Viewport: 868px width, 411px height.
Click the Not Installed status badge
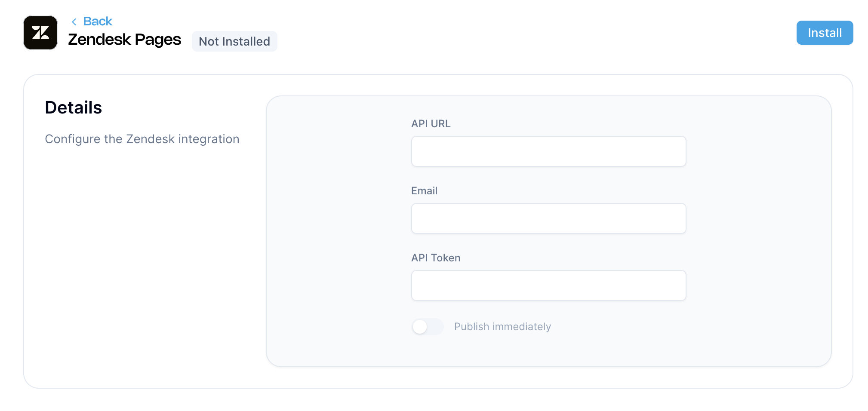234,41
